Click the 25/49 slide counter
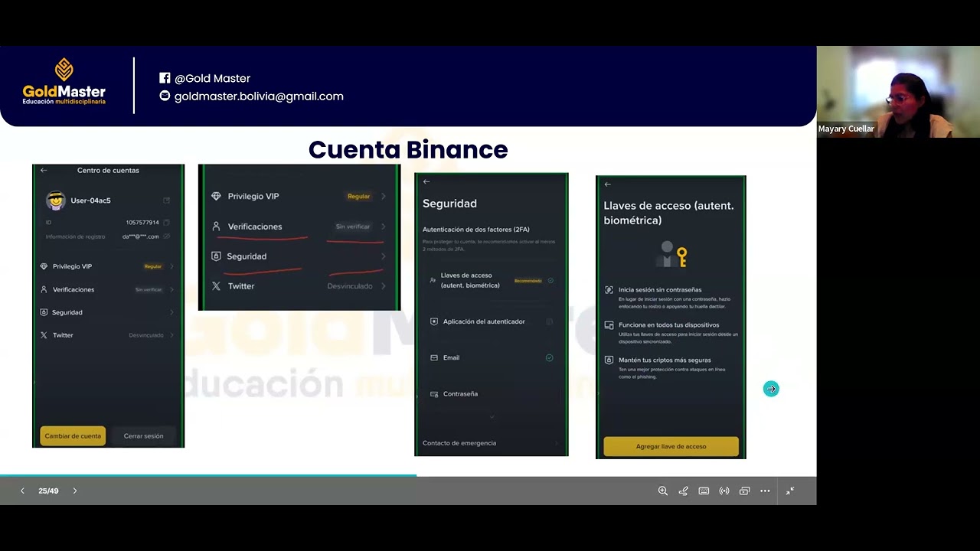The width and height of the screenshot is (980, 551). [48, 491]
